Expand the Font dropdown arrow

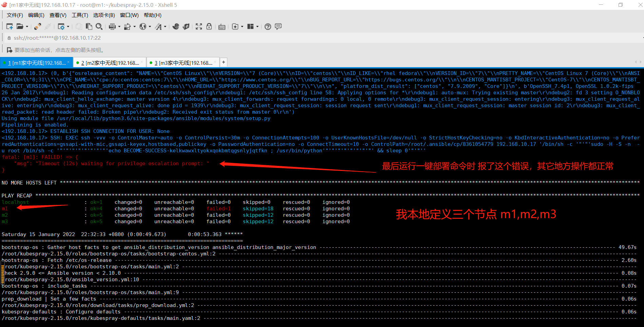point(165,26)
